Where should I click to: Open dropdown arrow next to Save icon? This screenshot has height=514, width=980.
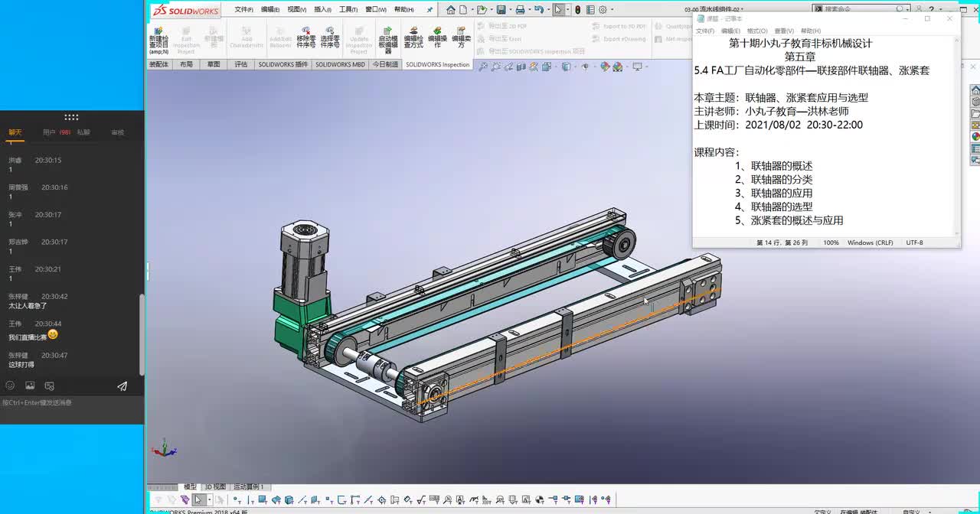(511, 9)
